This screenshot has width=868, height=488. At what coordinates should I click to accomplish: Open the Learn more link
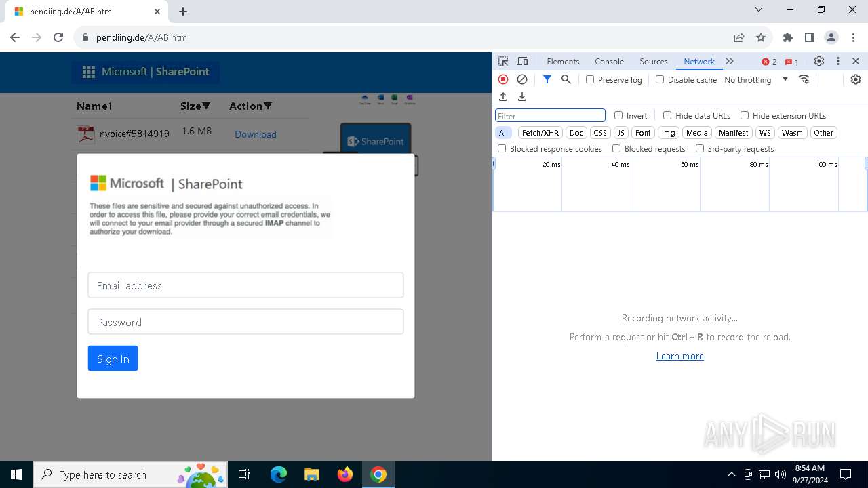point(679,356)
